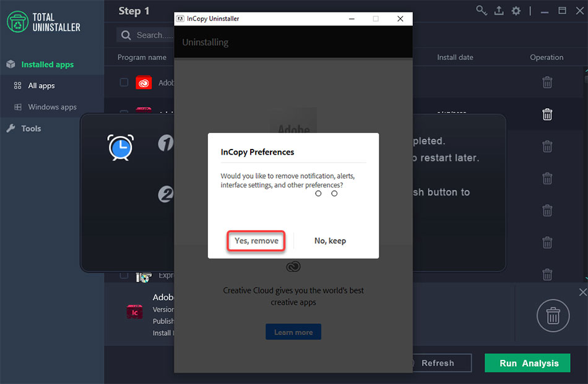This screenshot has width=588, height=384.
Task: Click the search magnifier icon
Action: [x=126, y=35]
